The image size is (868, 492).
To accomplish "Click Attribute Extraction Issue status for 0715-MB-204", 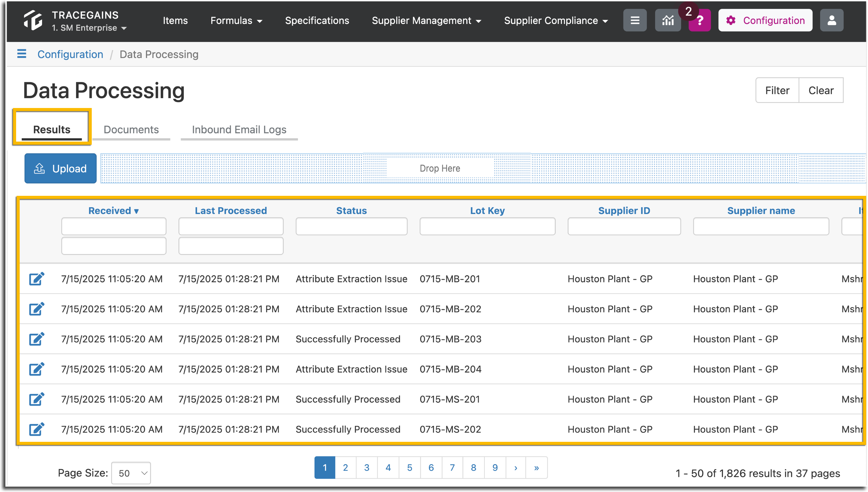I will coord(351,369).
